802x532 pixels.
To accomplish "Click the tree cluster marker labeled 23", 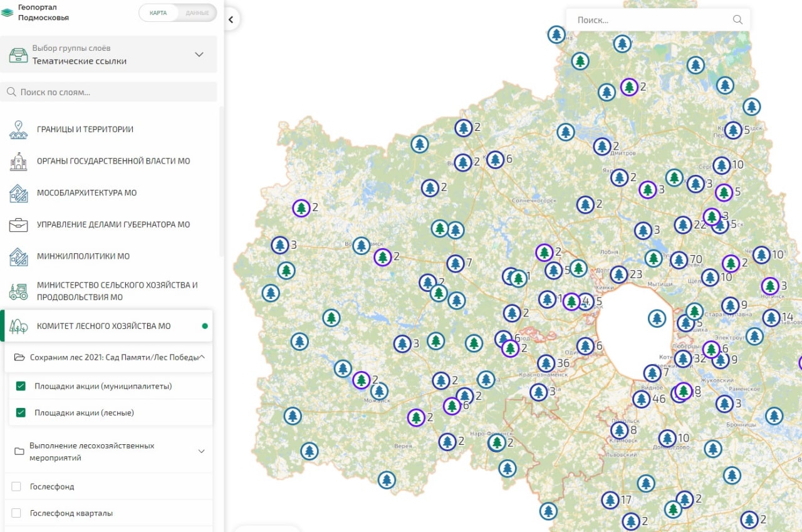I will [x=619, y=274].
